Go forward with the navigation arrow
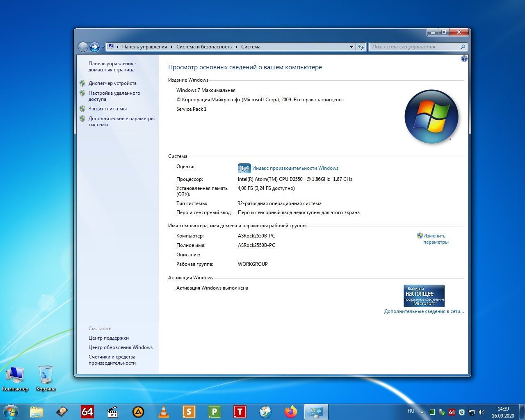 point(94,47)
